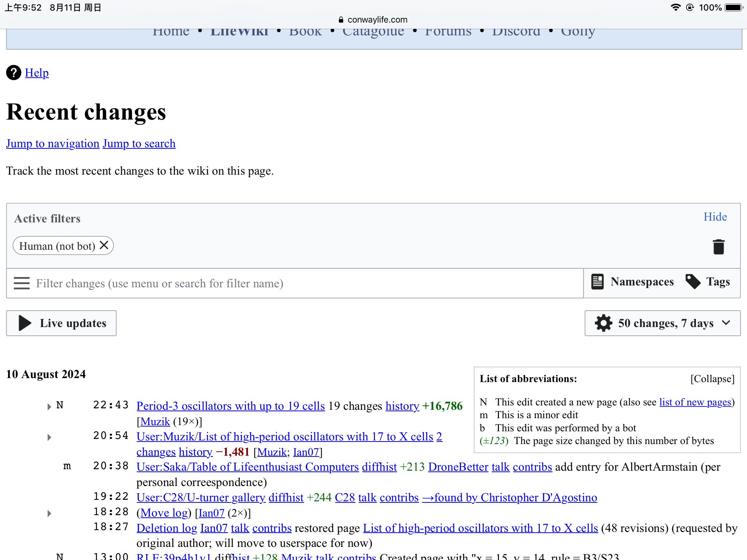The width and height of the screenshot is (747, 560).
Task: Collapse the List of abbreviations box
Action: click(712, 379)
